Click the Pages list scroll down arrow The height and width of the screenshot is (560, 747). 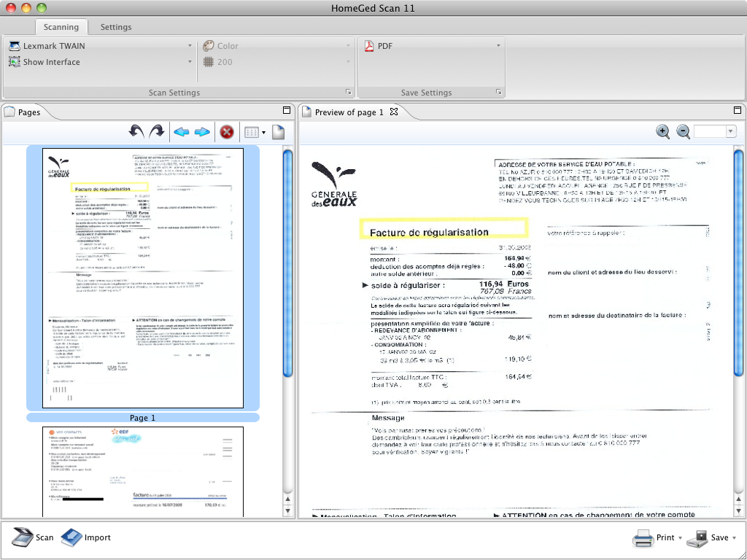287,511
